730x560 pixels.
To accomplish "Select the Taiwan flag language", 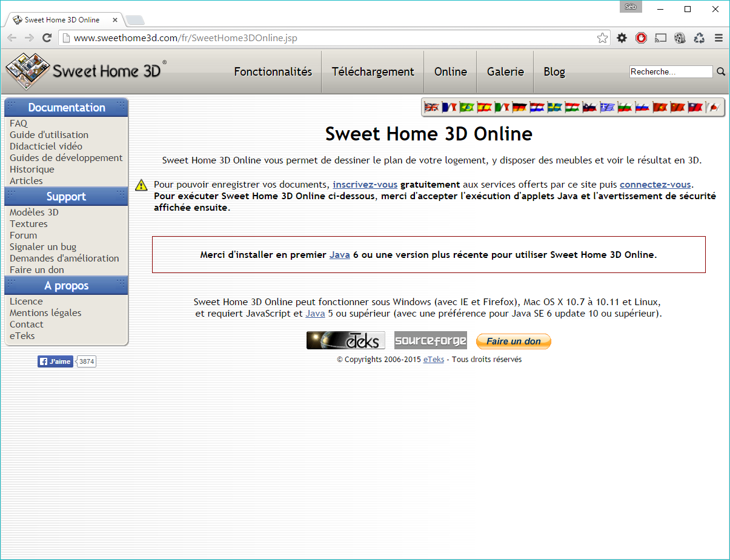I will tap(695, 107).
